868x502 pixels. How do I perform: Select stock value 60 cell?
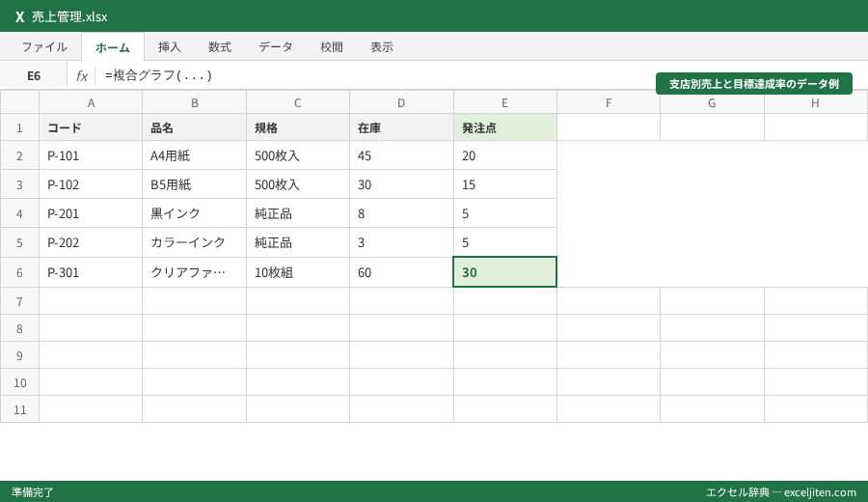point(401,272)
